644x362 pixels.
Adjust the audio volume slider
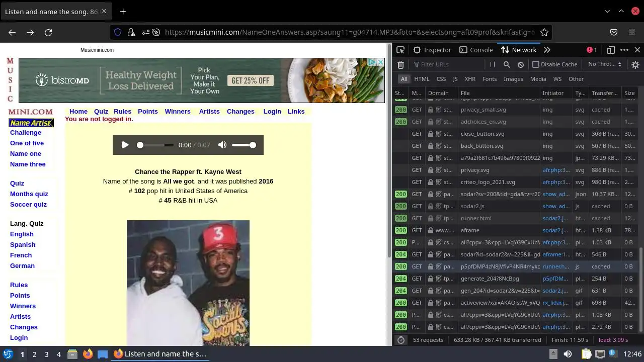pyautogui.click(x=244, y=145)
